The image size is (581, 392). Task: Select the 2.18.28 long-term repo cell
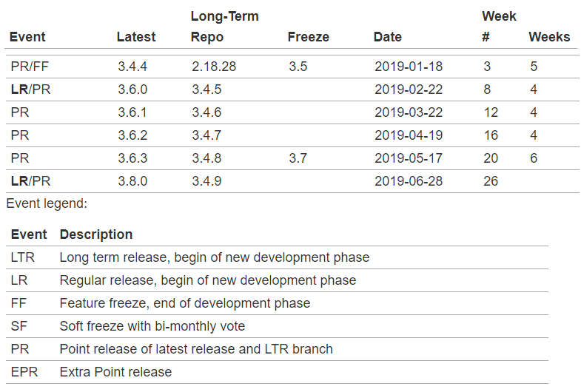tap(213, 67)
